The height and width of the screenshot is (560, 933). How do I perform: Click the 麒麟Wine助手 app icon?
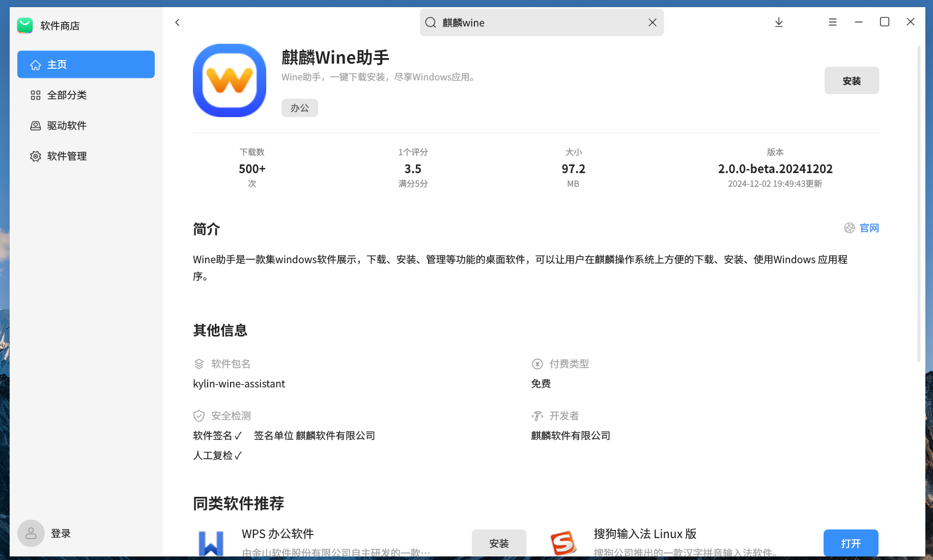[230, 80]
